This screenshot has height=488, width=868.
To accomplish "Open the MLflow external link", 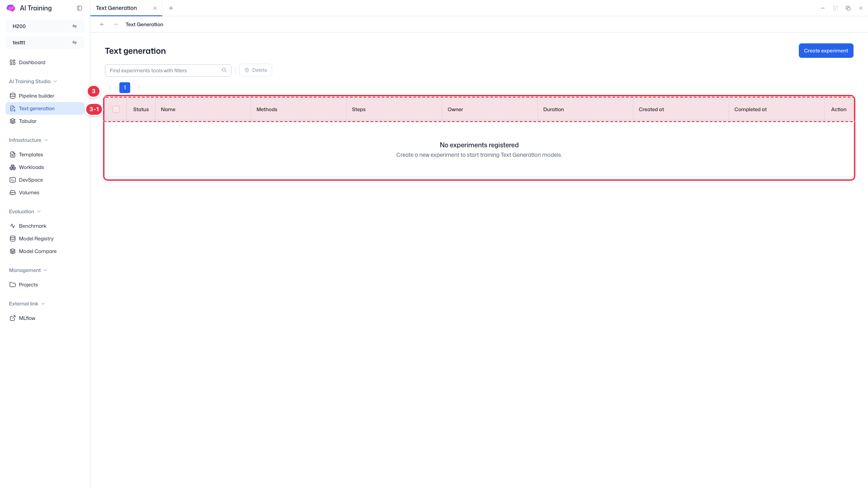I will pos(45,318).
